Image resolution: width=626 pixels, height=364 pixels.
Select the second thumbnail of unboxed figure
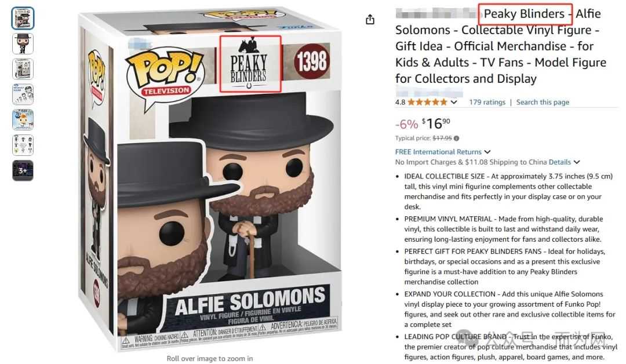pyautogui.click(x=23, y=43)
